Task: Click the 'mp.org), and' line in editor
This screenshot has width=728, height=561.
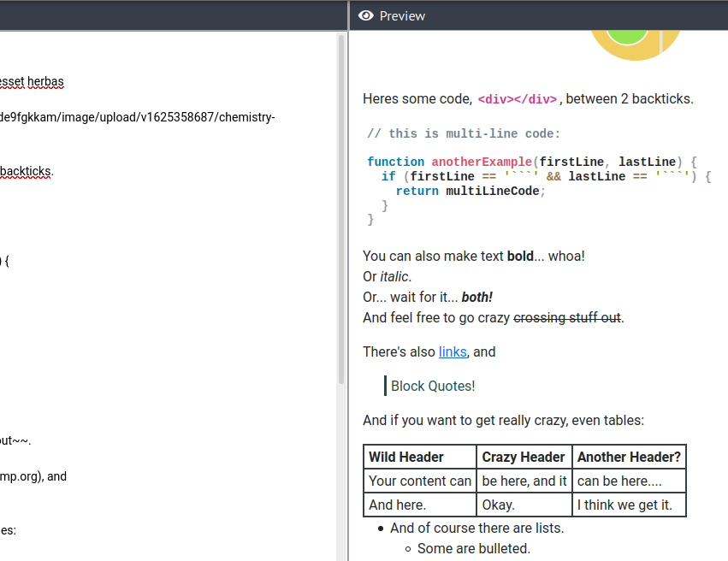Action: (33, 476)
